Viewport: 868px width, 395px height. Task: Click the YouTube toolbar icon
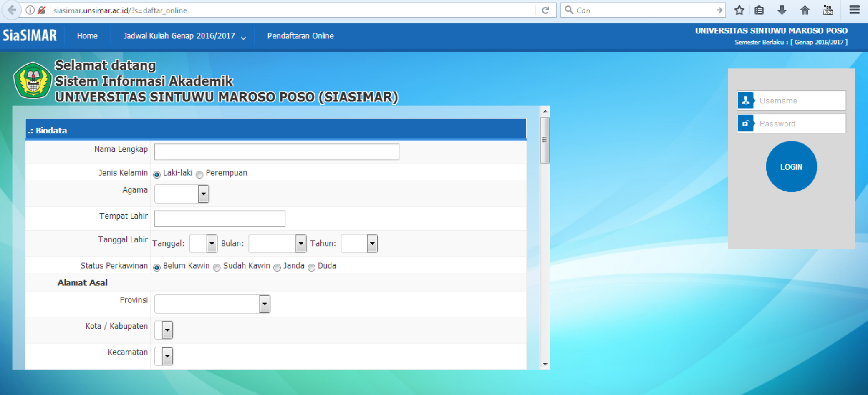828,10
